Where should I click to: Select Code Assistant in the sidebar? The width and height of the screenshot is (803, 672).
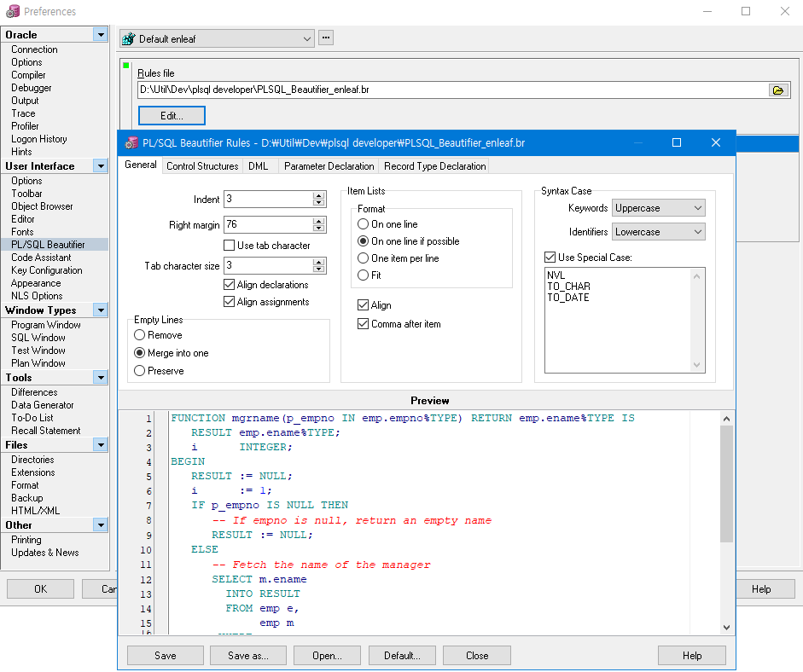[x=43, y=257]
